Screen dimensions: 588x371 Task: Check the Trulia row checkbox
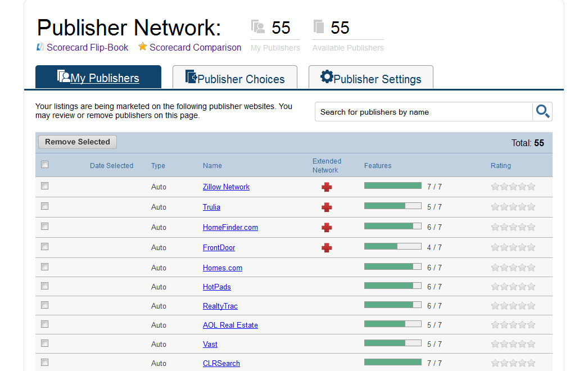coord(44,206)
